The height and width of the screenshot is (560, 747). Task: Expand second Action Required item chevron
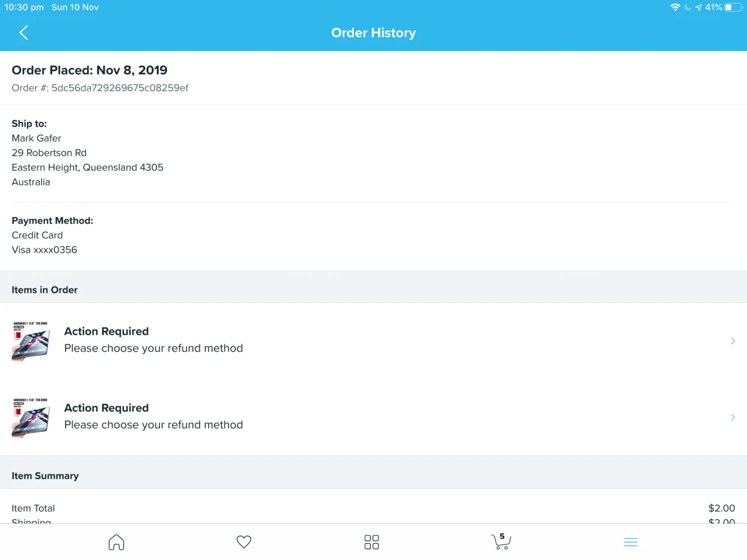732,417
